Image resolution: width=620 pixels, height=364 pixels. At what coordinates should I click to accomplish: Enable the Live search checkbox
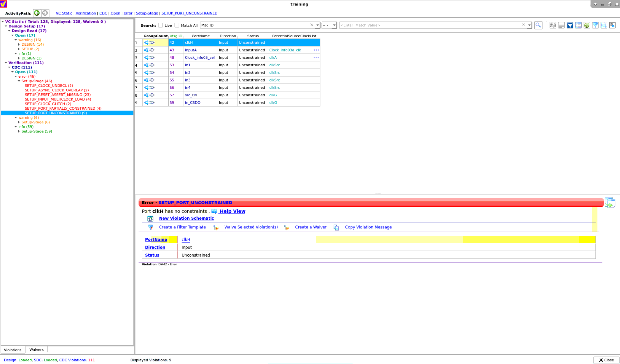tap(160, 25)
